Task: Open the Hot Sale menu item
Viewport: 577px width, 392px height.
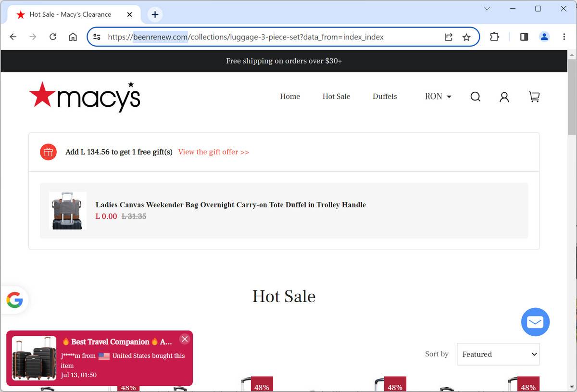Action: tap(336, 97)
